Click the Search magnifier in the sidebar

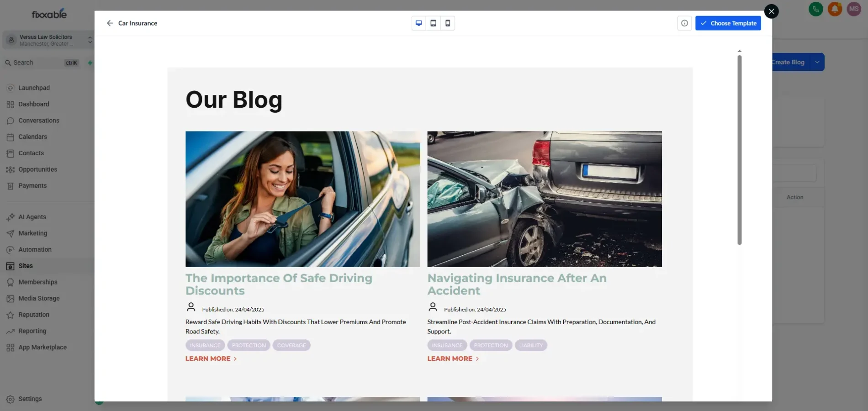pyautogui.click(x=8, y=63)
